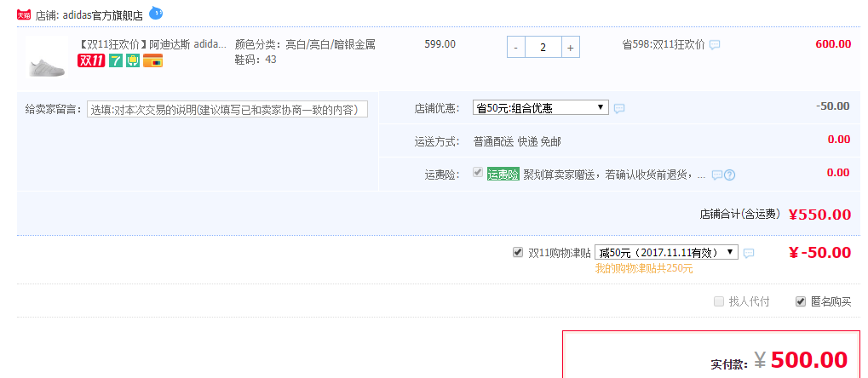Toggle the 运费险 checkbox
Image resolution: width=868 pixels, height=378 pixels.
pyautogui.click(x=478, y=173)
